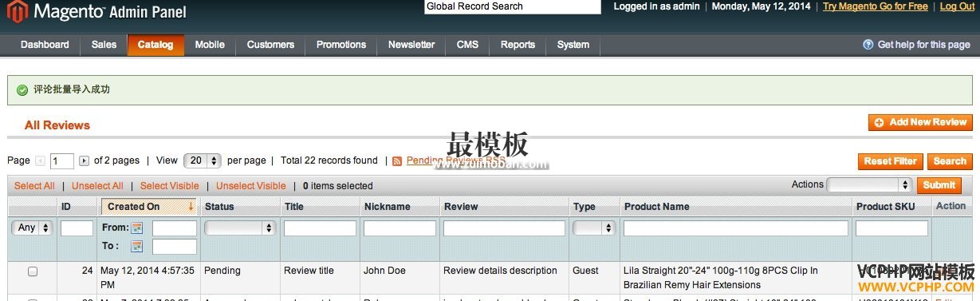Click the Select All link

pos(34,186)
